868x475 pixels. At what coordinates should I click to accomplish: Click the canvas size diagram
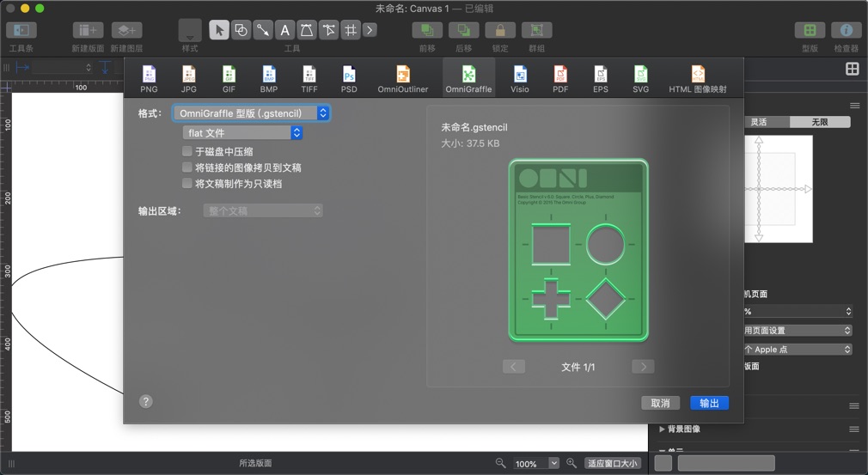[x=779, y=189]
